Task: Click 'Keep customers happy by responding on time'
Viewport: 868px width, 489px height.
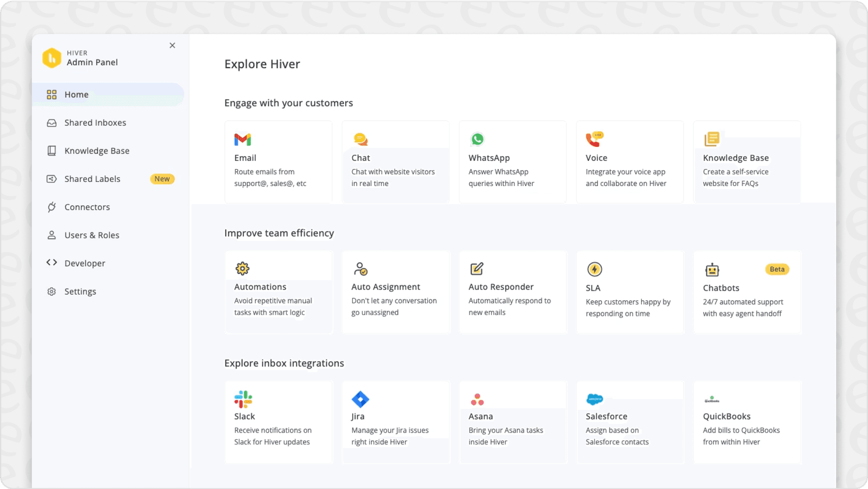Action: 628,308
